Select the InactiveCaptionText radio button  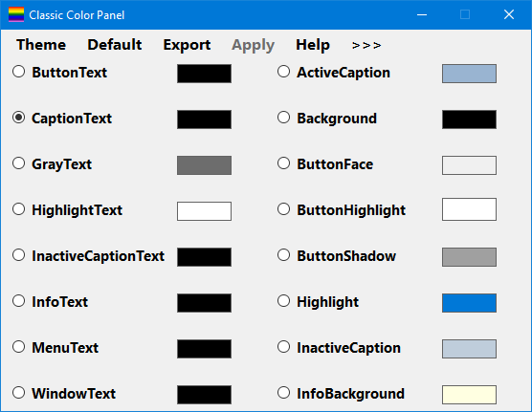click(19, 255)
